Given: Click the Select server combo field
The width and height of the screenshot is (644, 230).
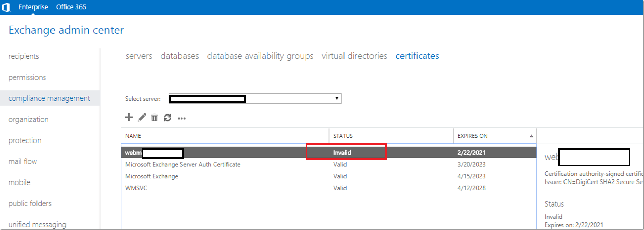Looking at the screenshot, I should pyautogui.click(x=255, y=98).
